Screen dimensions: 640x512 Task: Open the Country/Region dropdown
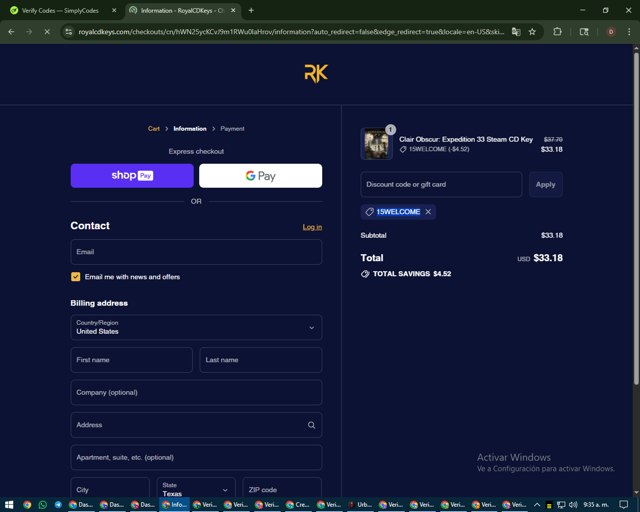tap(196, 327)
